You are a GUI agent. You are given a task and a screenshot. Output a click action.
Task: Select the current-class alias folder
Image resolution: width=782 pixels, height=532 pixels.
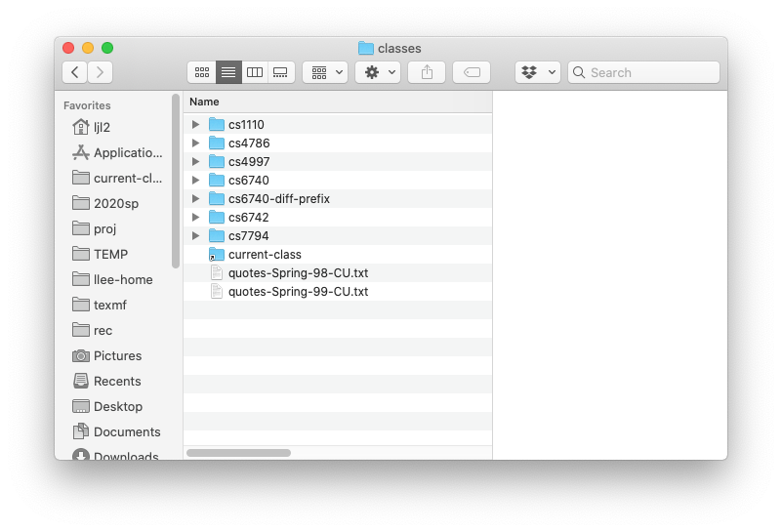click(x=265, y=255)
